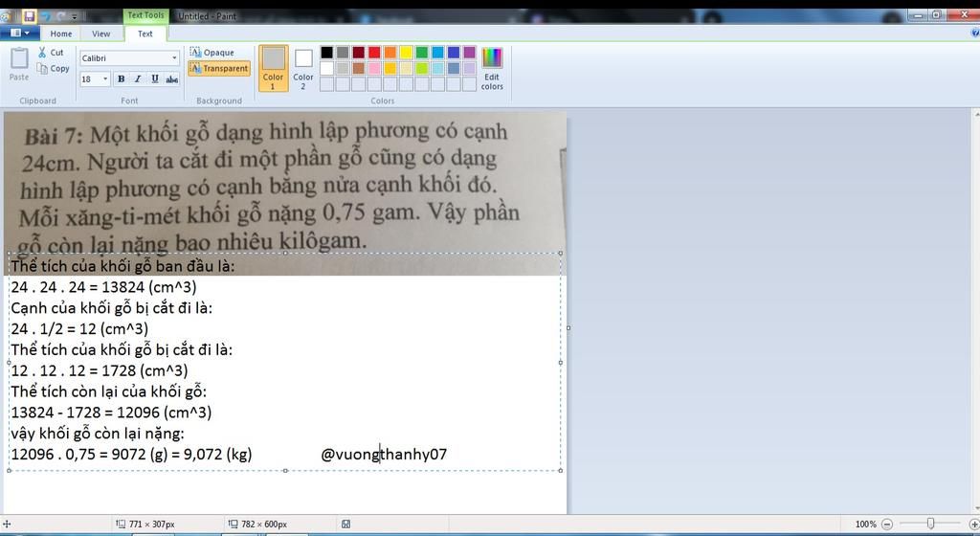
Task: Open Edit colors dialog
Action: (492, 69)
